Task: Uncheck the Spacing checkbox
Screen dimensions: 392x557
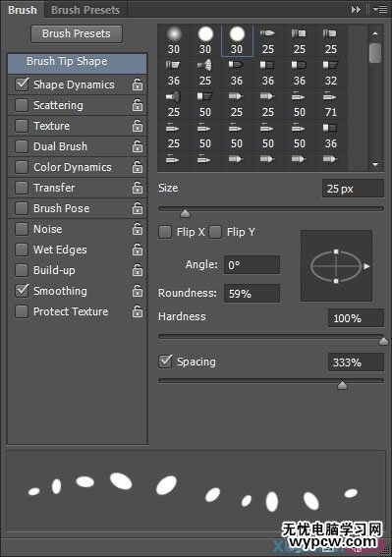Action: (165, 362)
